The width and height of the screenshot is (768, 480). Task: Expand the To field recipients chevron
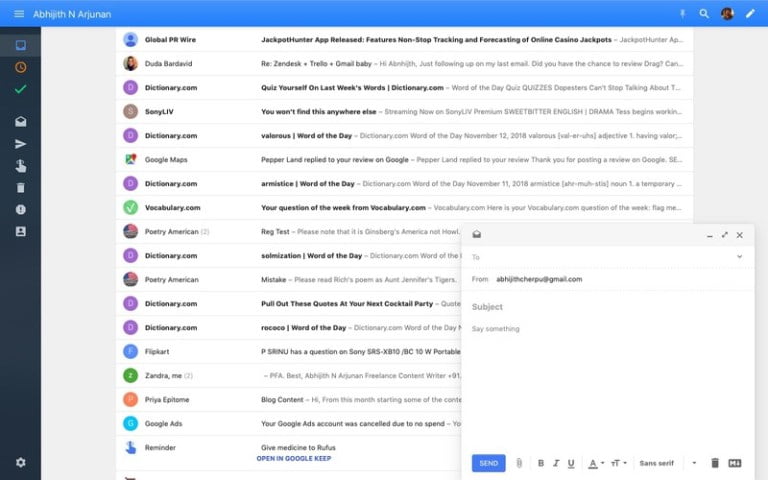point(739,257)
